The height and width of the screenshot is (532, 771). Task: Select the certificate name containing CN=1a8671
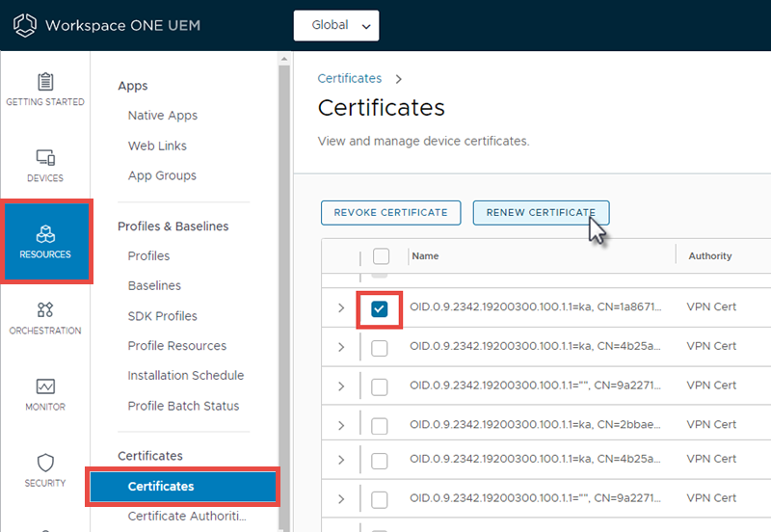536,307
